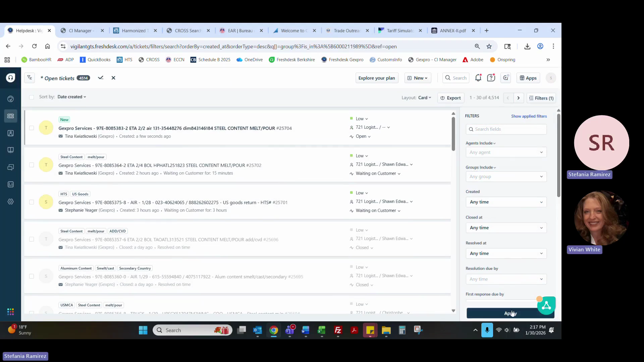The image size is (644, 362).
Task: Click the Show applied filters link
Action: 529,116
